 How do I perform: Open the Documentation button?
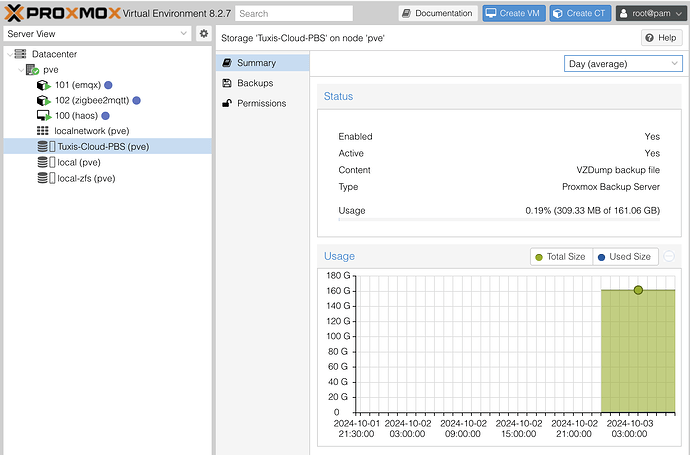[438, 13]
